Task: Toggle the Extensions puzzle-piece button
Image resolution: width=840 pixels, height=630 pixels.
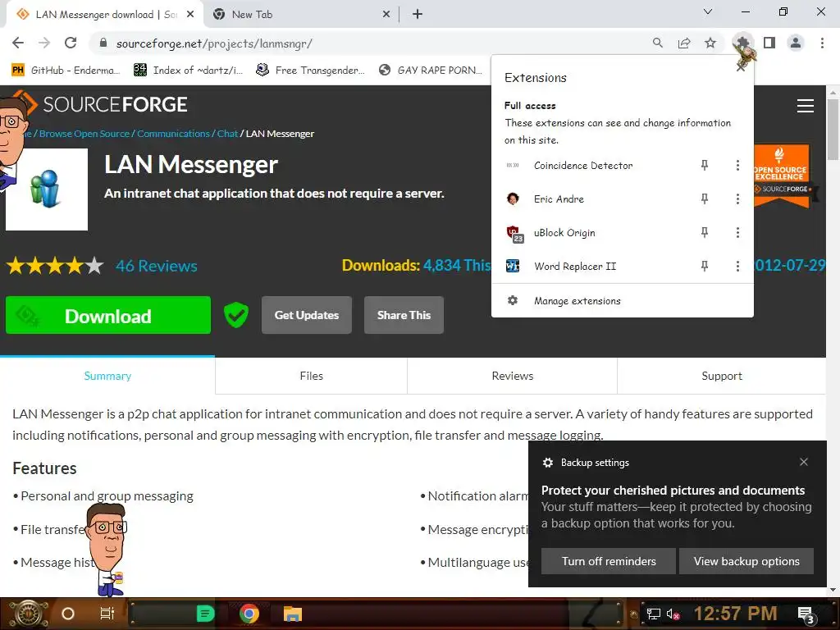Action: 742,43
